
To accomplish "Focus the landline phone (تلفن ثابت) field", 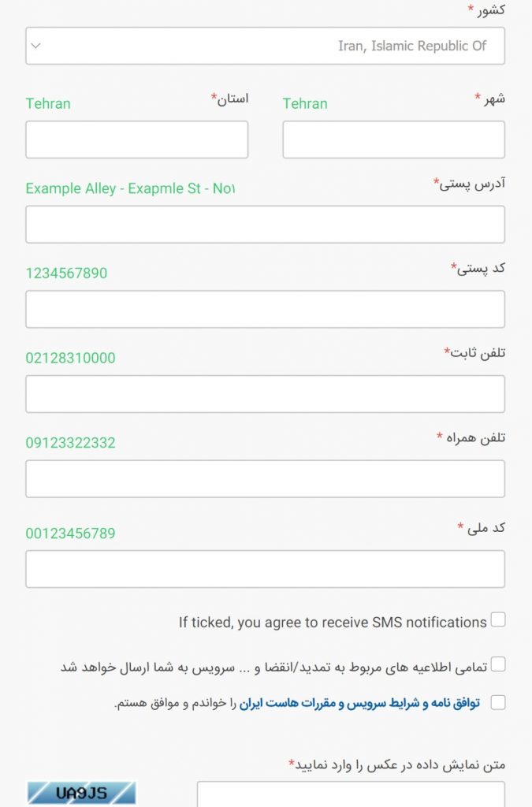I will point(265,394).
